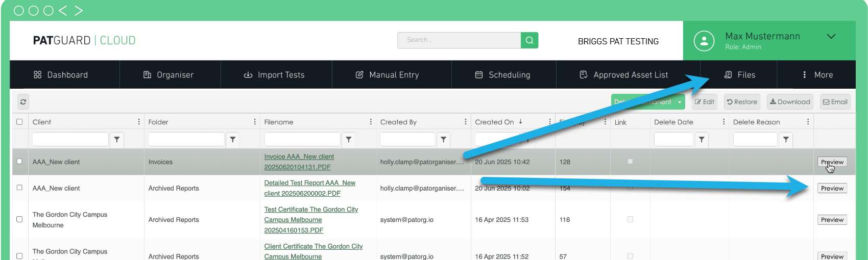Check the Test Certificate Gordon City row
The height and width of the screenshot is (260, 868).
[19, 219]
